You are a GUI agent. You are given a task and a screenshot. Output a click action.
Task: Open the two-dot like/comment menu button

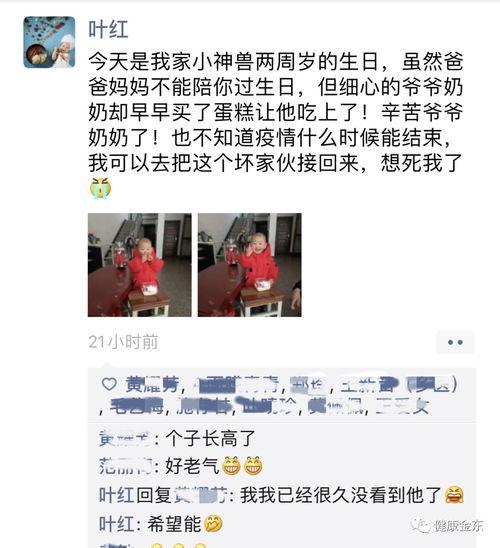(x=455, y=342)
